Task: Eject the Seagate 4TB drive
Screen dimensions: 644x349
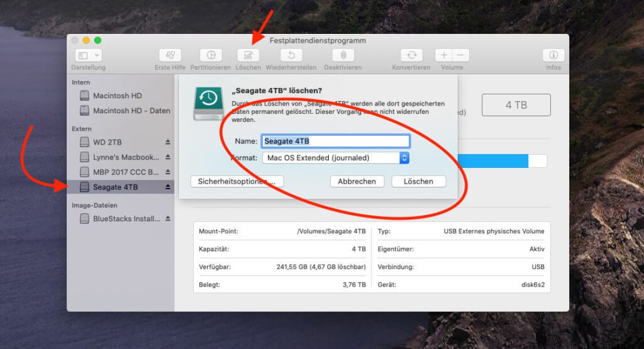Action: point(168,187)
